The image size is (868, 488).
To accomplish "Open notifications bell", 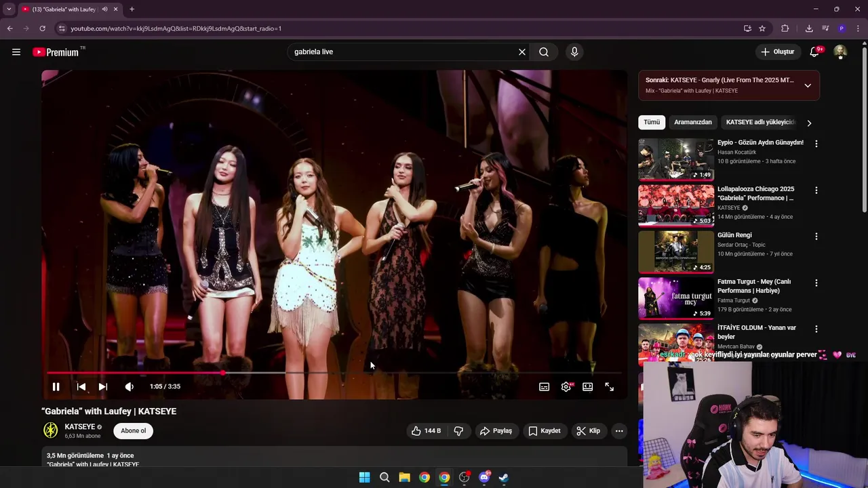I will [x=814, y=52].
